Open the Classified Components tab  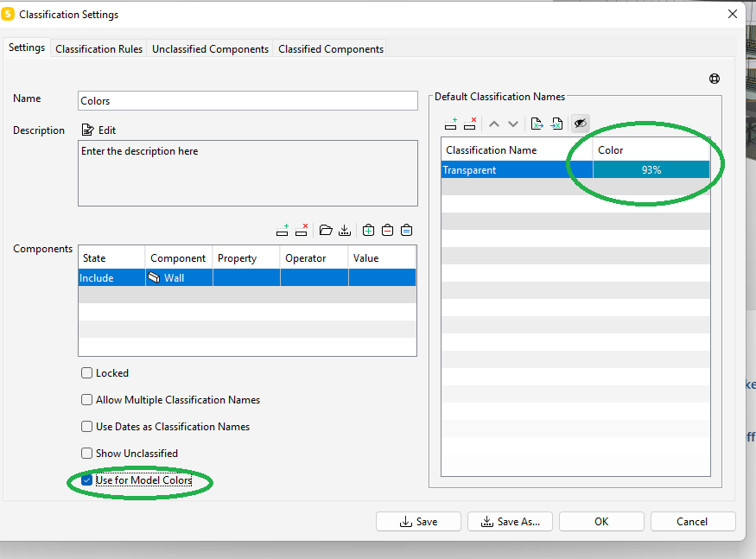tap(331, 49)
